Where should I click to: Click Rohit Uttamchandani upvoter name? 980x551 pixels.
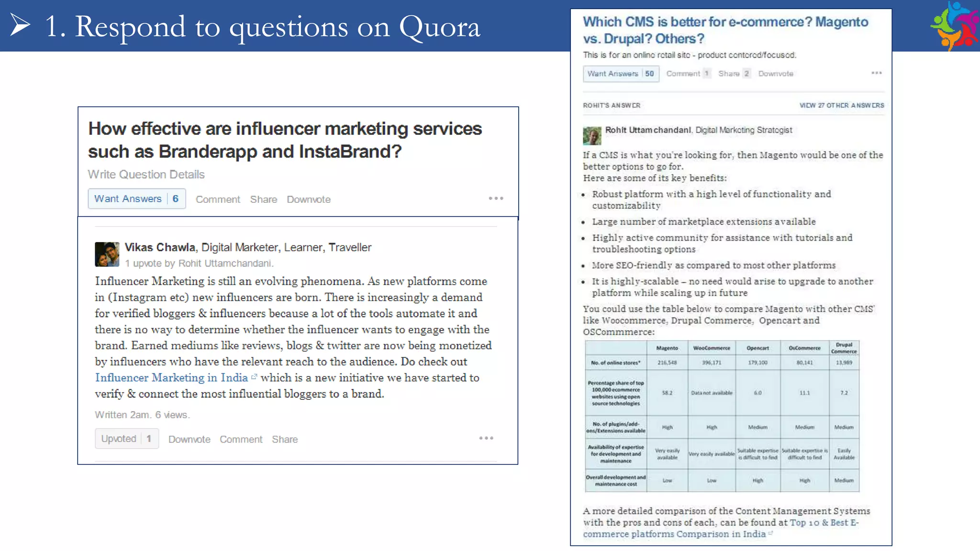pyautogui.click(x=225, y=264)
